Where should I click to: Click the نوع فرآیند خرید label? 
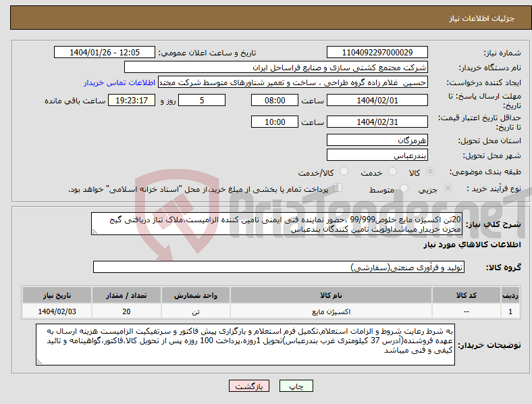pos(494,188)
